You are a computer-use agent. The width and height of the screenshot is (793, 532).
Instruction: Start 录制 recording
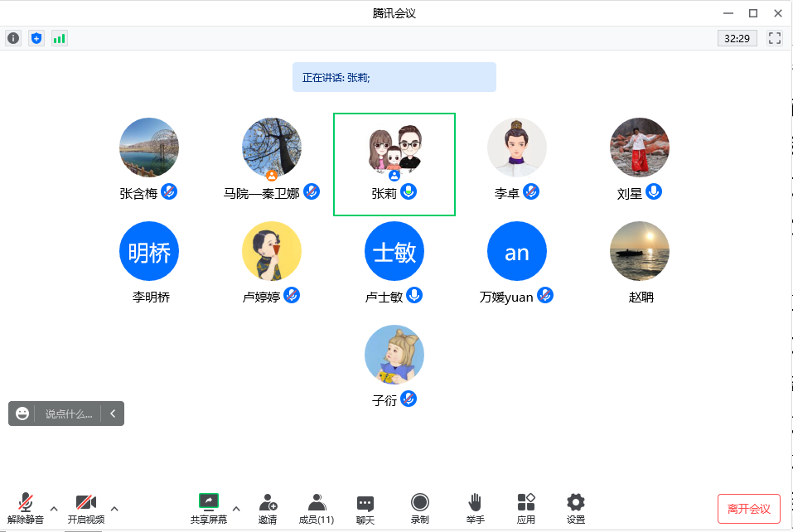[420, 507]
